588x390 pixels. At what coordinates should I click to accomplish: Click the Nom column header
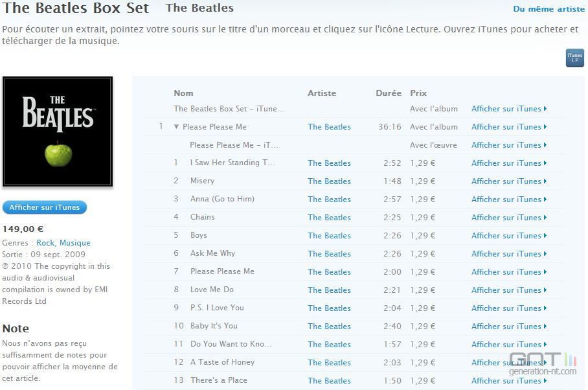pyautogui.click(x=183, y=93)
